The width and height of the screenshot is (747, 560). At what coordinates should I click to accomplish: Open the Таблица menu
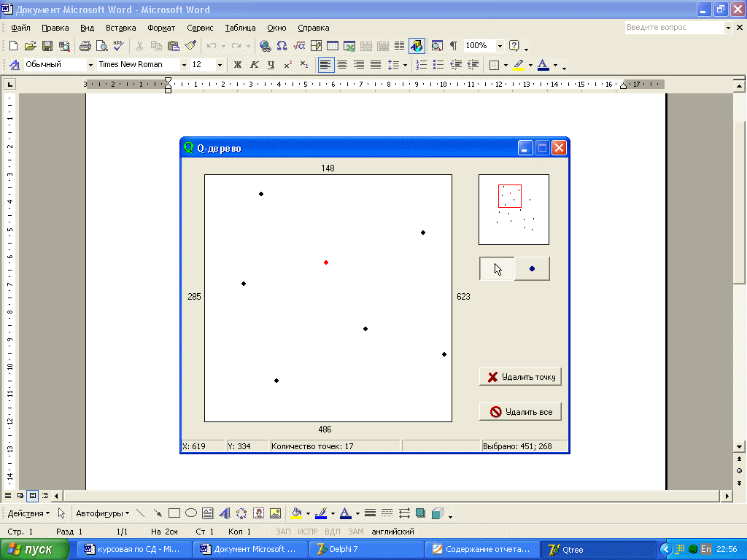pos(240,28)
